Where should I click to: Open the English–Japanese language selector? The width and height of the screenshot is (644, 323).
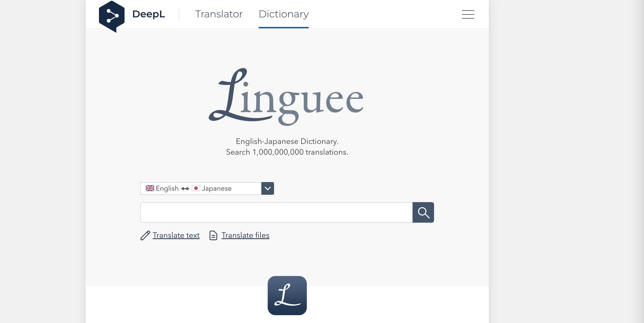pos(207,188)
